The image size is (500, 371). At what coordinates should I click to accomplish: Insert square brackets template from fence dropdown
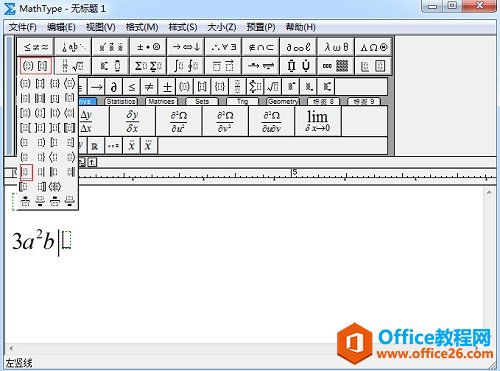[40, 83]
